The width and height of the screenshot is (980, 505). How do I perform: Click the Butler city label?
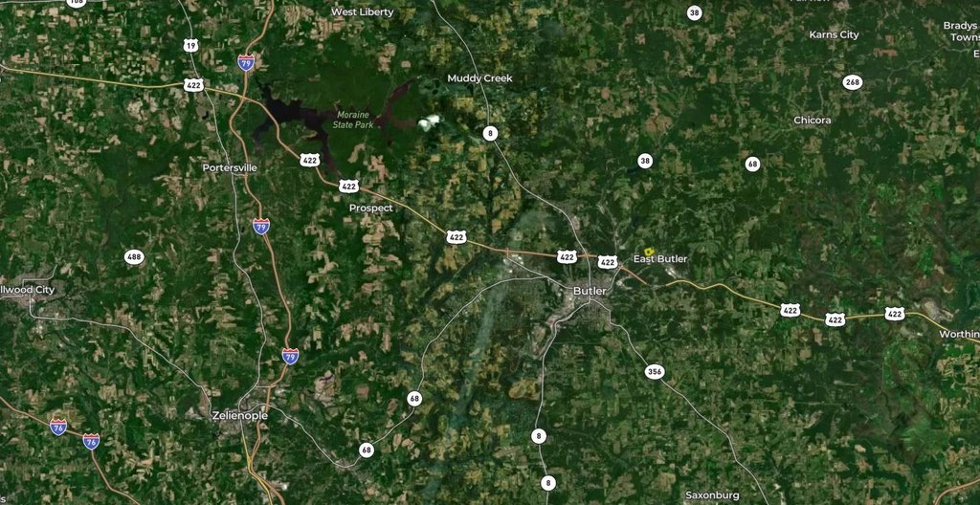(x=590, y=291)
